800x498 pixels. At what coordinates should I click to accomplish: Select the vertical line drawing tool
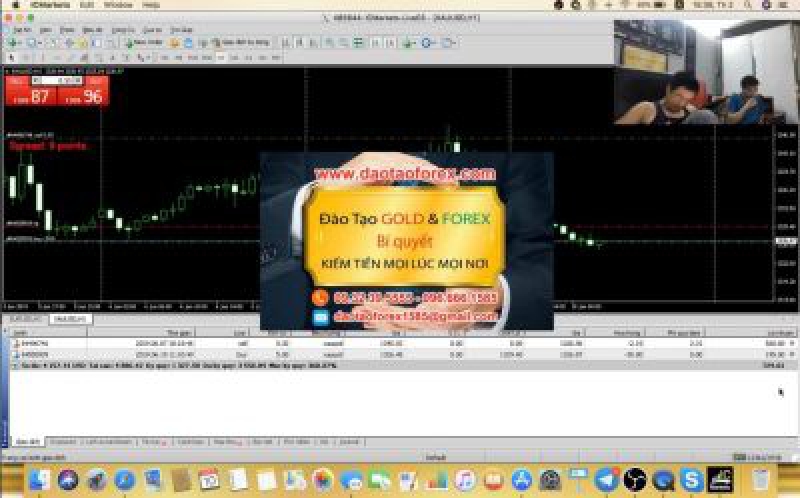click(x=42, y=58)
